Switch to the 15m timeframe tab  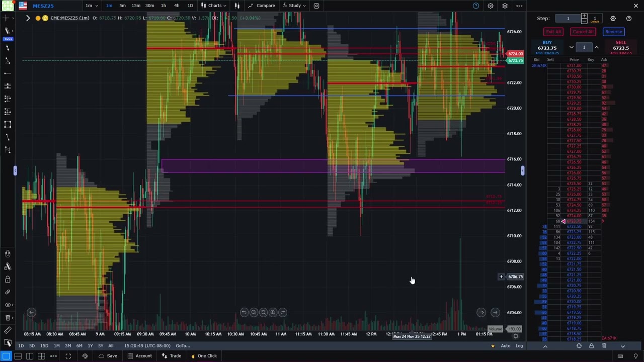point(136,6)
